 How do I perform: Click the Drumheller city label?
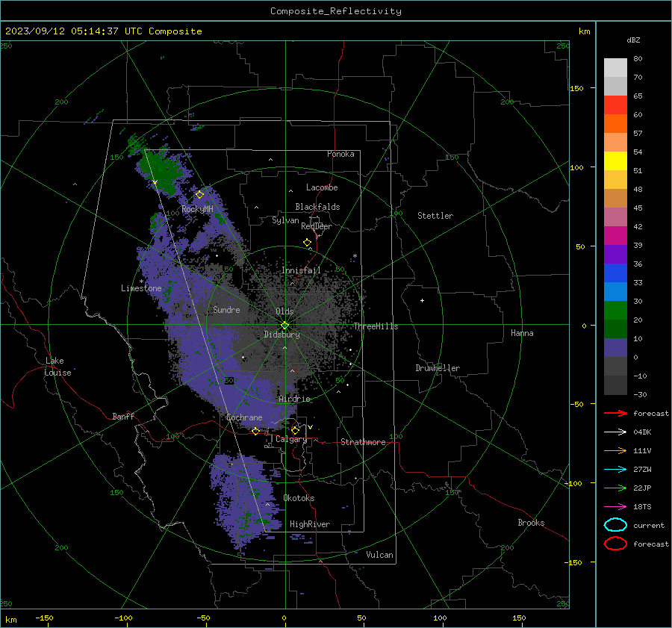tap(438, 368)
